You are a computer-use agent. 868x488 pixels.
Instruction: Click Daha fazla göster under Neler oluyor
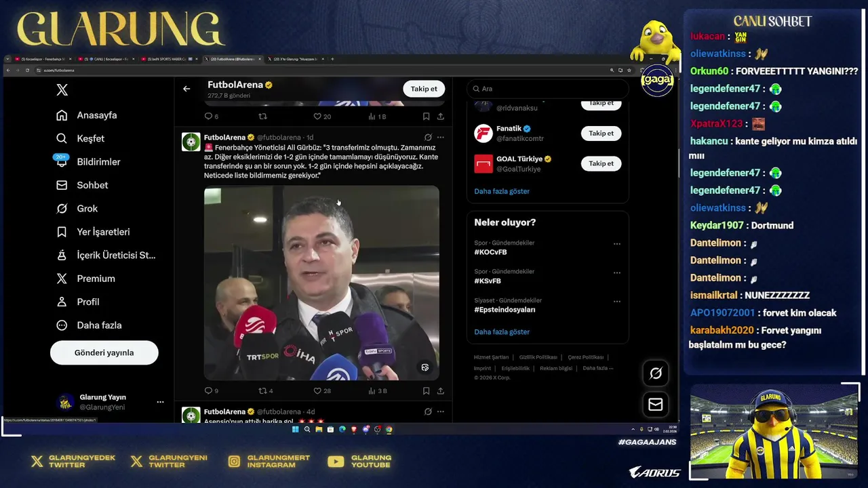coord(502,332)
